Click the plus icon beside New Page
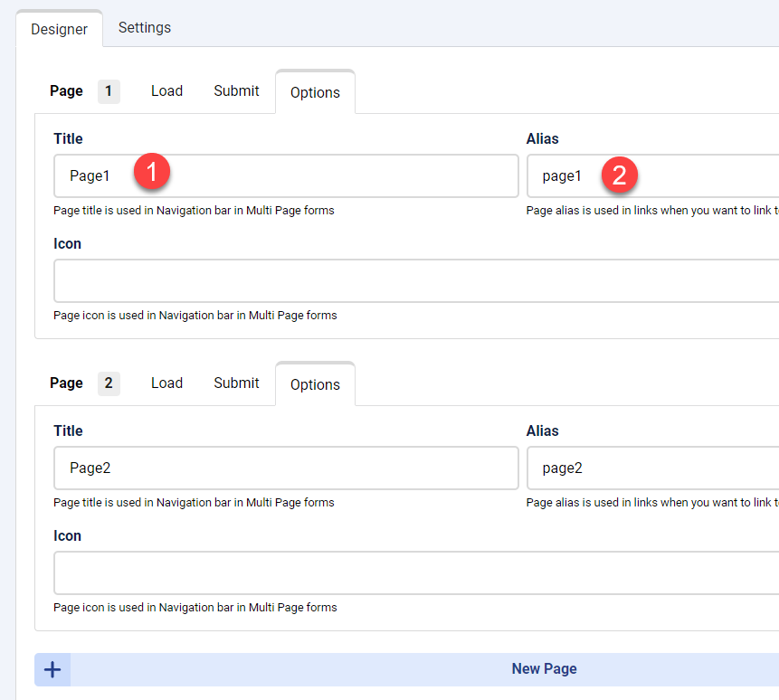779x700 pixels. pos(52,669)
